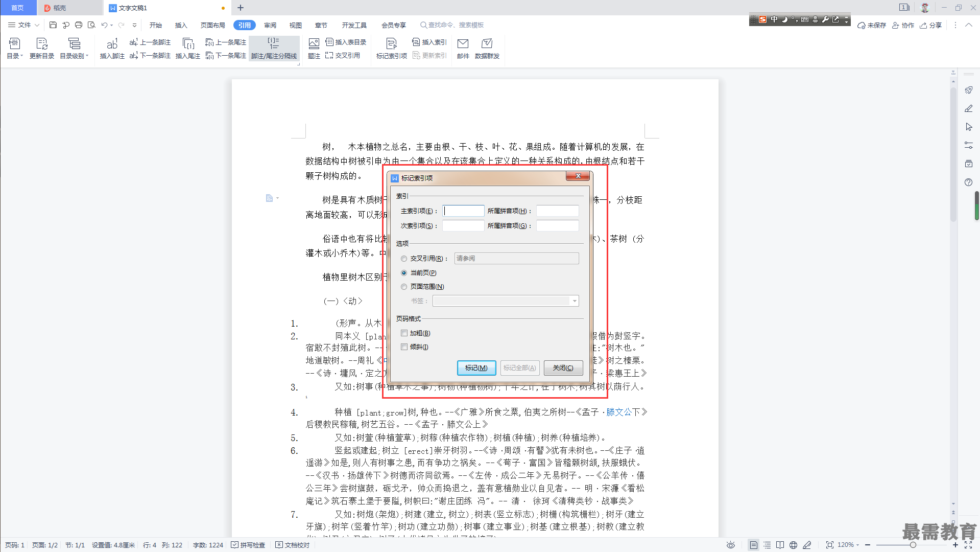Enable the 加粗(B) checkbox
This screenshot has width=980, height=552.
pos(404,333)
